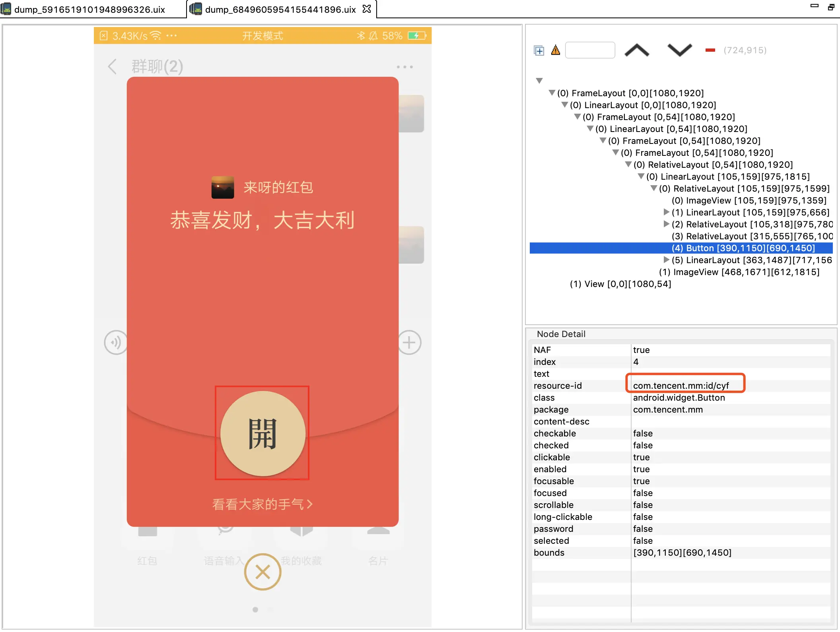The height and width of the screenshot is (632, 840).
Task: Click the red minus icon near coordinates
Action: [710, 50]
